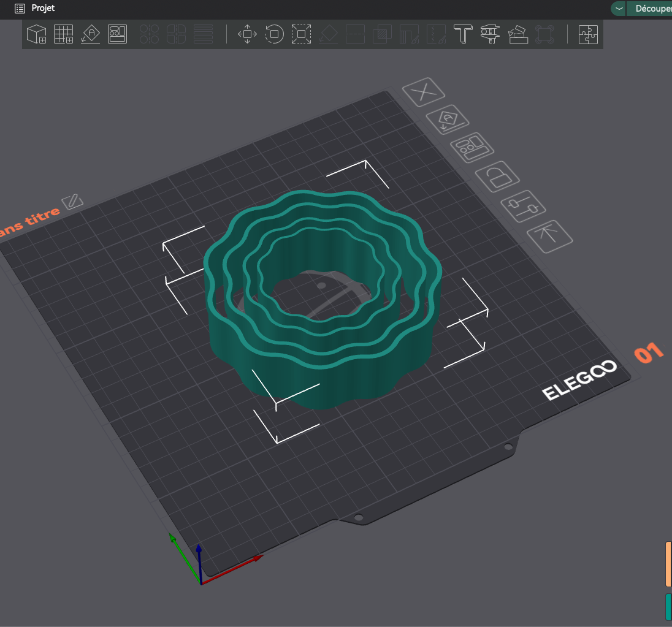Click the greyed-out lay on face icon
Screen dimensions: 672x627
click(328, 34)
